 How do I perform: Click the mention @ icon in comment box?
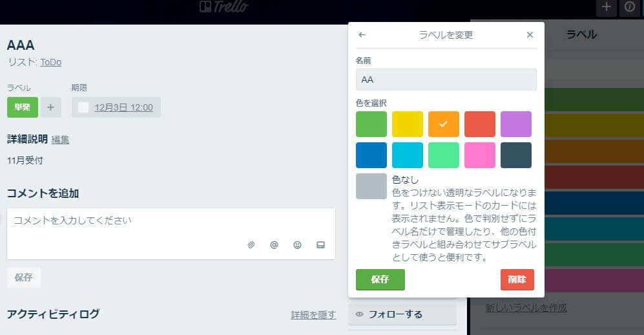point(274,245)
